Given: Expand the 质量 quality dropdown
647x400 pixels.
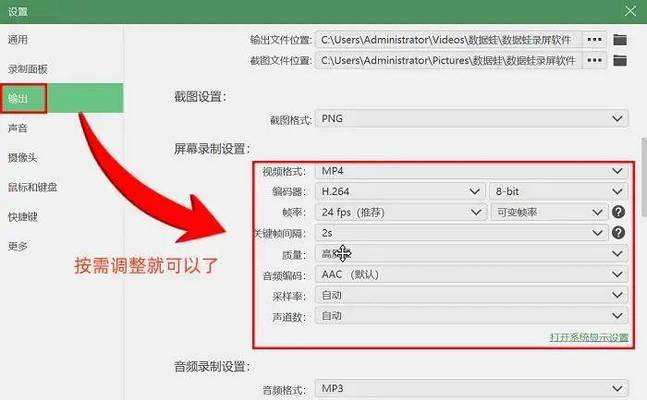Looking at the screenshot, I should point(472,253).
